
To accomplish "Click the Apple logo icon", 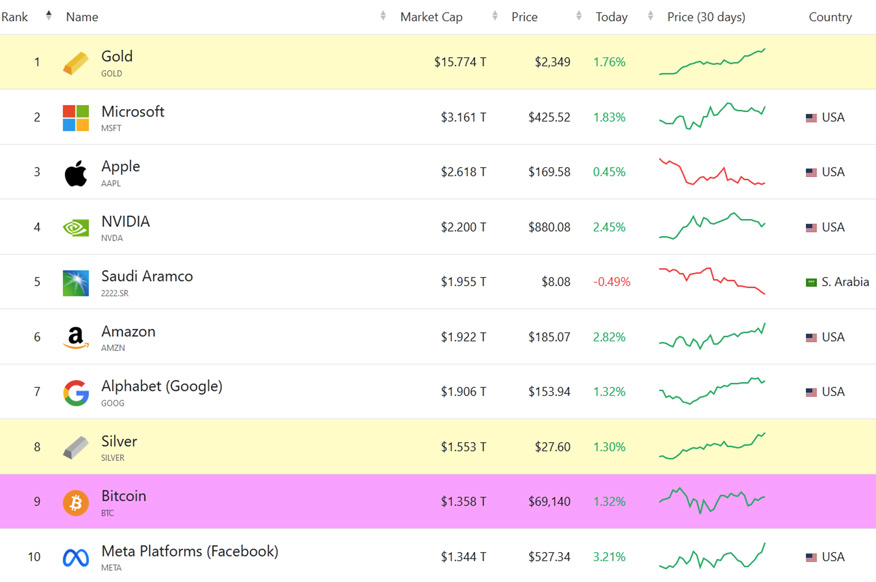I will point(76,173).
